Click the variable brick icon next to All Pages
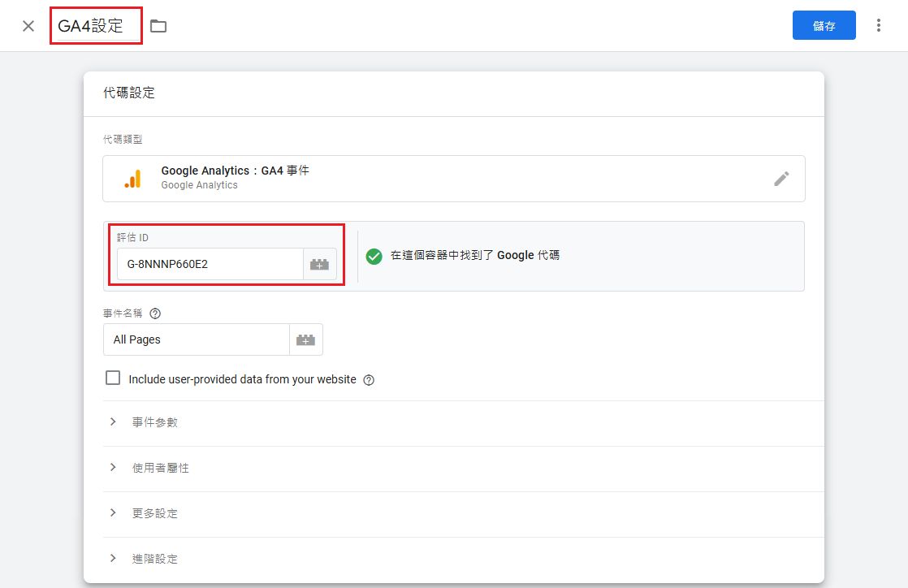 click(x=306, y=339)
